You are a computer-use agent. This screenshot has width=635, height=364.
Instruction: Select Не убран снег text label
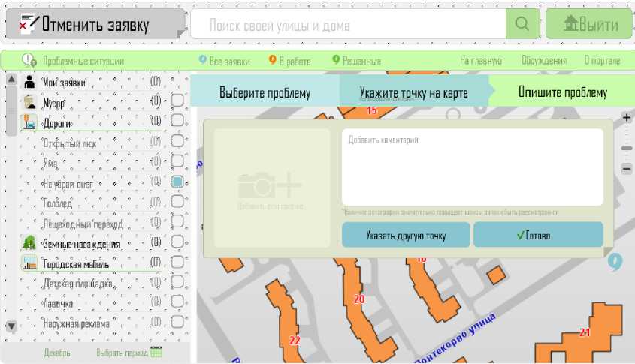(x=67, y=184)
